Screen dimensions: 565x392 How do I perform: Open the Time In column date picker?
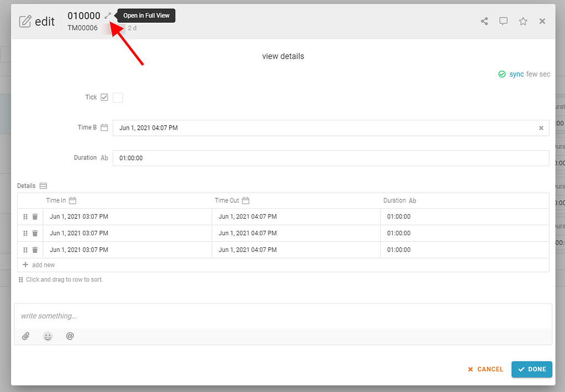[72, 200]
